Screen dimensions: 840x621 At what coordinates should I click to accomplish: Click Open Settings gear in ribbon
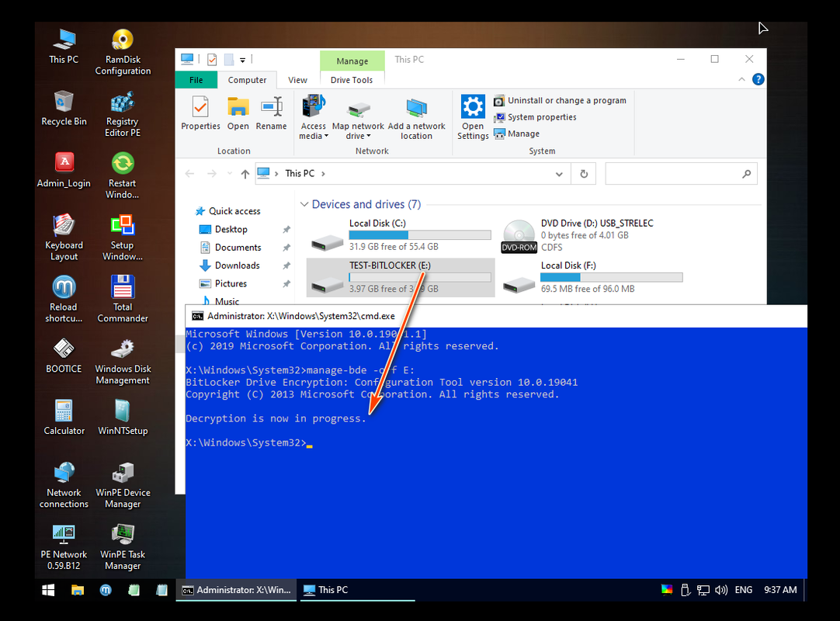point(473,118)
